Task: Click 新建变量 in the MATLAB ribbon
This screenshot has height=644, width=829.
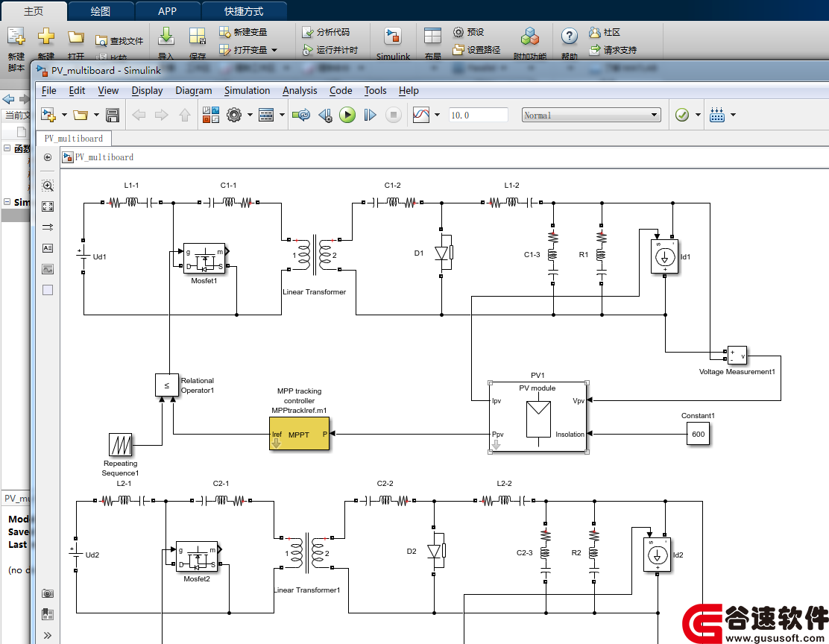Action: pyautogui.click(x=243, y=32)
